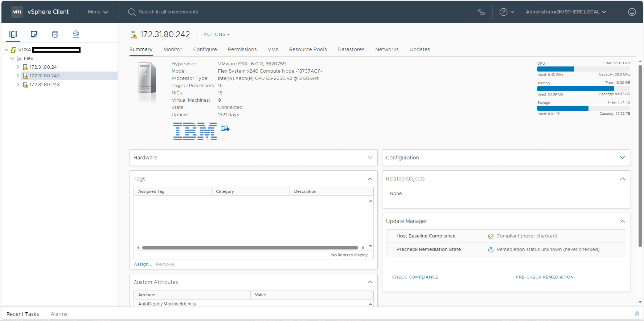Image resolution: width=644 pixels, height=321 pixels.
Task: Switch to the VMs tab
Action: 273,49
